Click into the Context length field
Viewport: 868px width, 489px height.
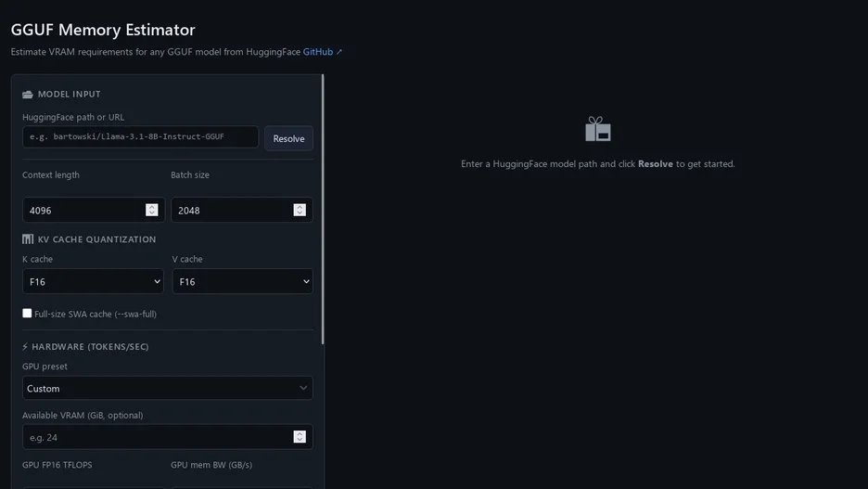pyautogui.click(x=93, y=210)
